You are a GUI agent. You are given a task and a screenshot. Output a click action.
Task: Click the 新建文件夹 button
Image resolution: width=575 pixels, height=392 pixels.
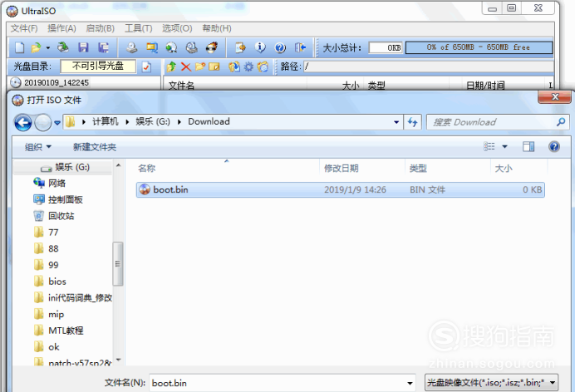click(95, 147)
